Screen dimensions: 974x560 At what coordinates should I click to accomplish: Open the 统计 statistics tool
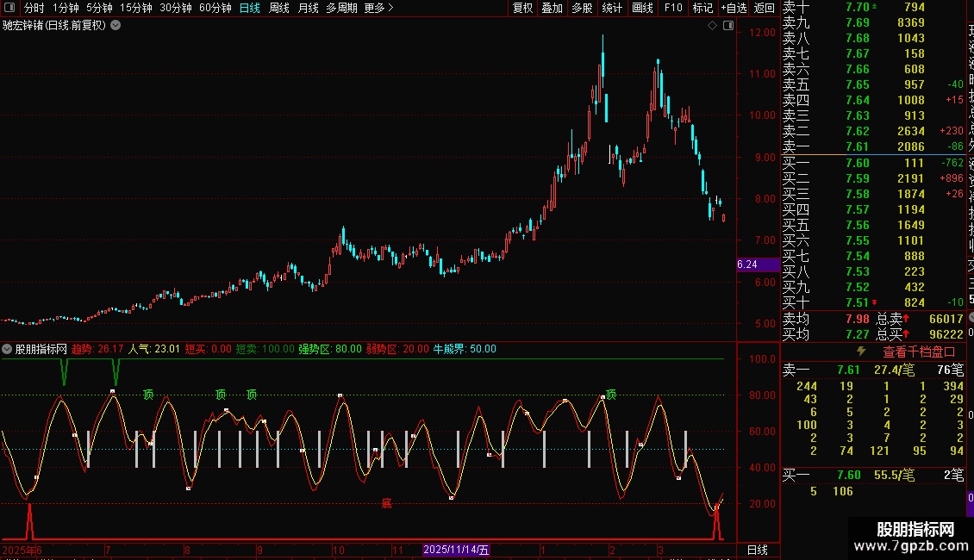click(x=612, y=8)
